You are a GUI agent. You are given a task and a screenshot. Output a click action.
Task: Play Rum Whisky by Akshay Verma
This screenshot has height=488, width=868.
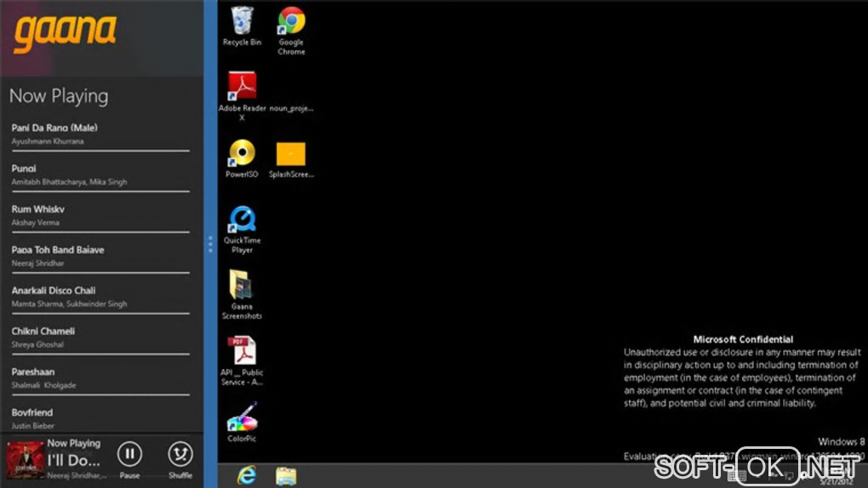click(100, 215)
